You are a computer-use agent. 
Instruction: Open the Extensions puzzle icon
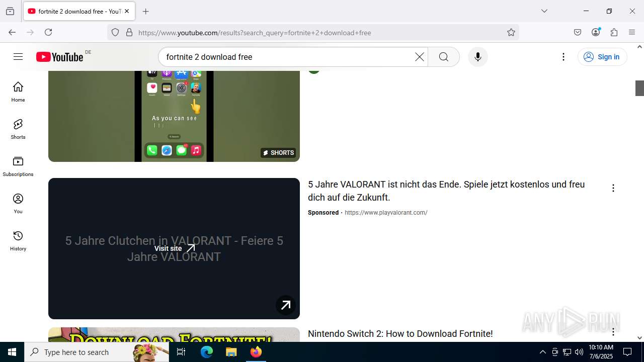614,32
